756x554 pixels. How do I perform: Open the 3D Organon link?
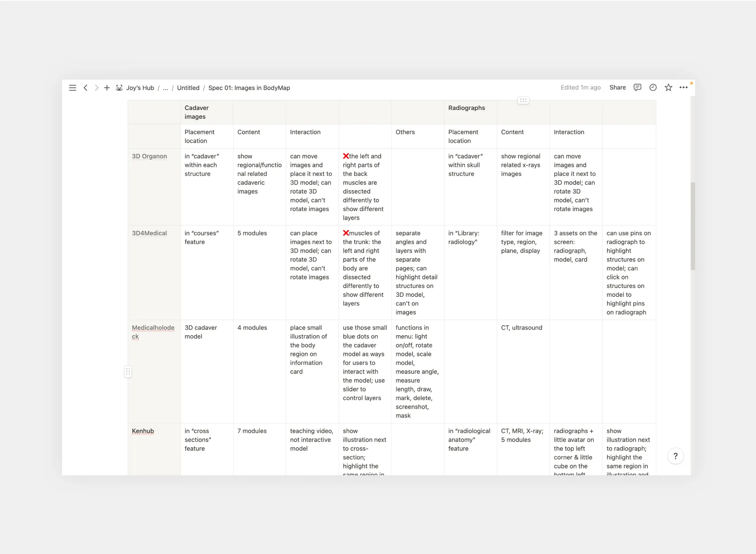tap(149, 156)
